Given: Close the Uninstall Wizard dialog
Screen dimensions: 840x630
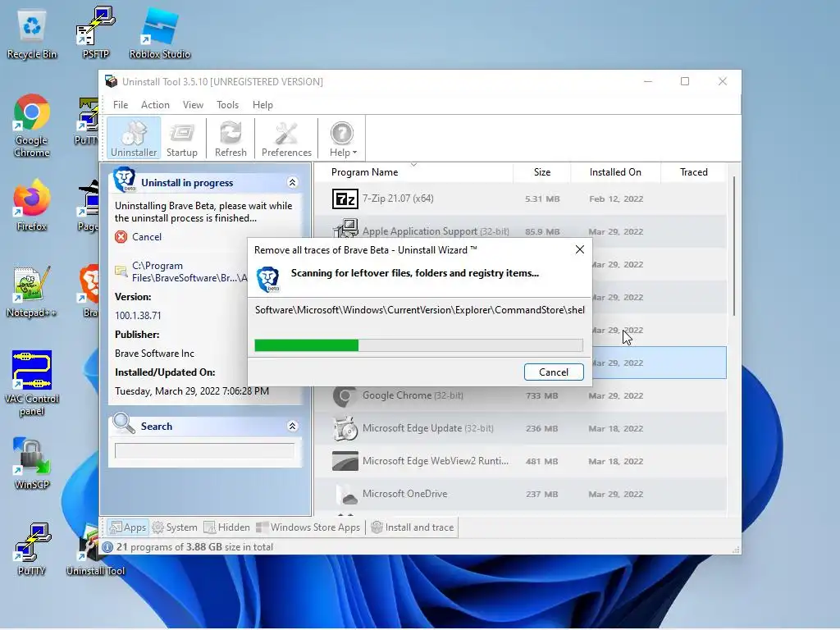Looking at the screenshot, I should tap(580, 249).
